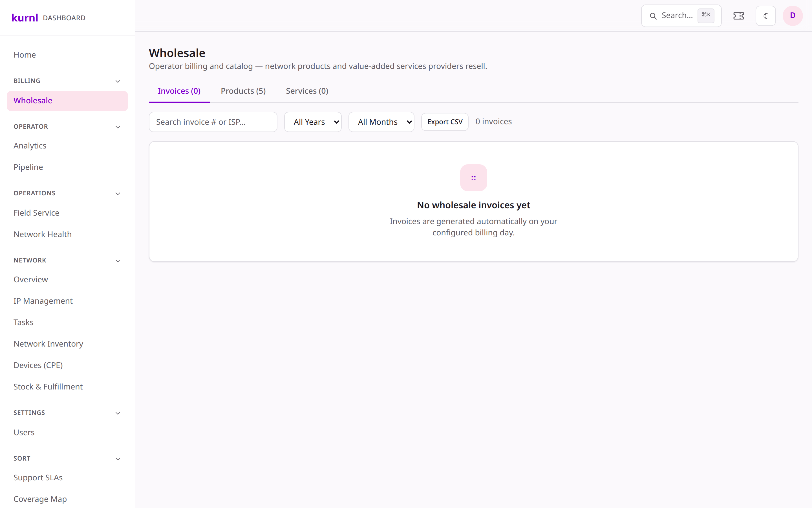The width and height of the screenshot is (812, 508).
Task: Open the All Months dropdown
Action: [x=381, y=122]
